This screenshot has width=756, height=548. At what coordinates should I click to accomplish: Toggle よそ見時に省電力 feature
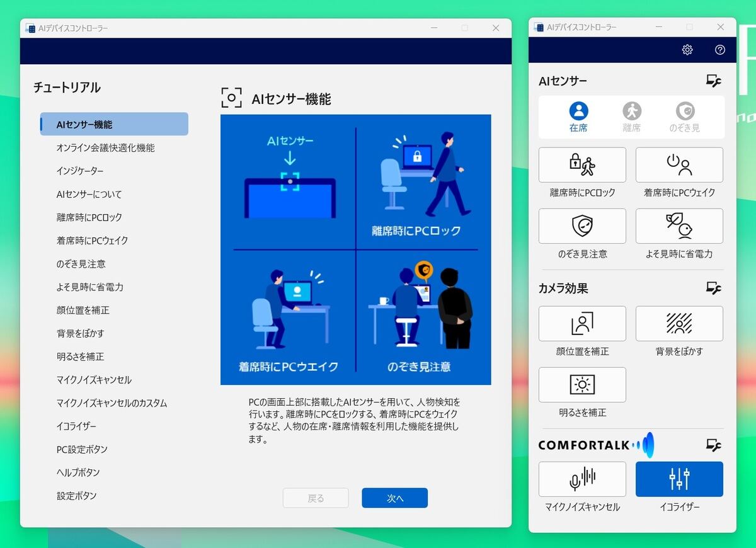(679, 226)
